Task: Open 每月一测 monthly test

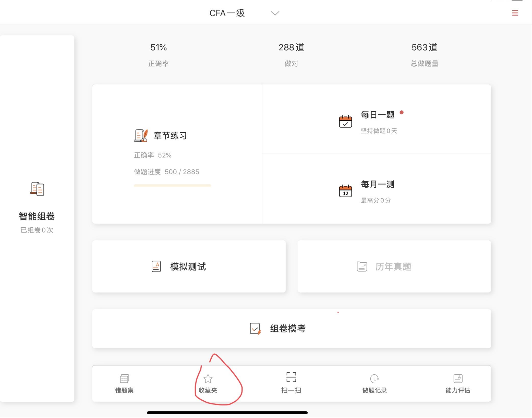Action: pyautogui.click(x=378, y=184)
